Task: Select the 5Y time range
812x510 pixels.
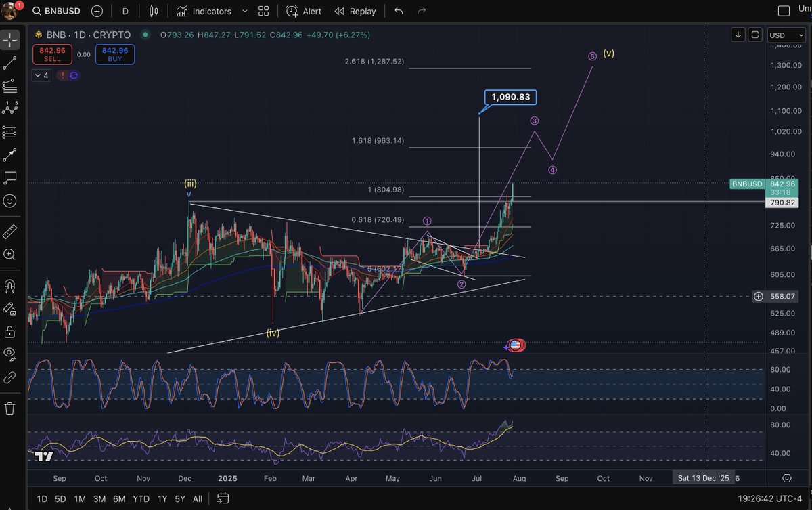Action: click(180, 499)
